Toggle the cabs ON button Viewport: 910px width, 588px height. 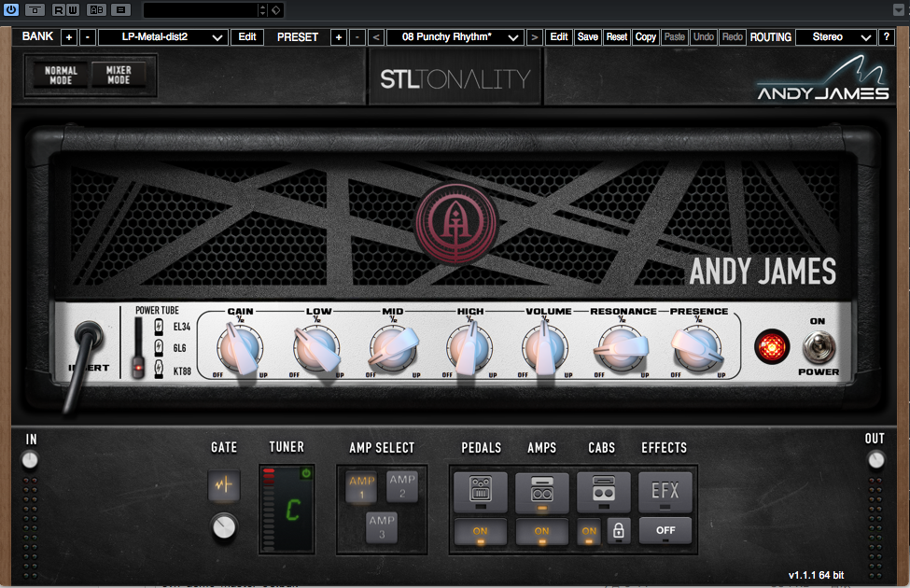coord(589,532)
